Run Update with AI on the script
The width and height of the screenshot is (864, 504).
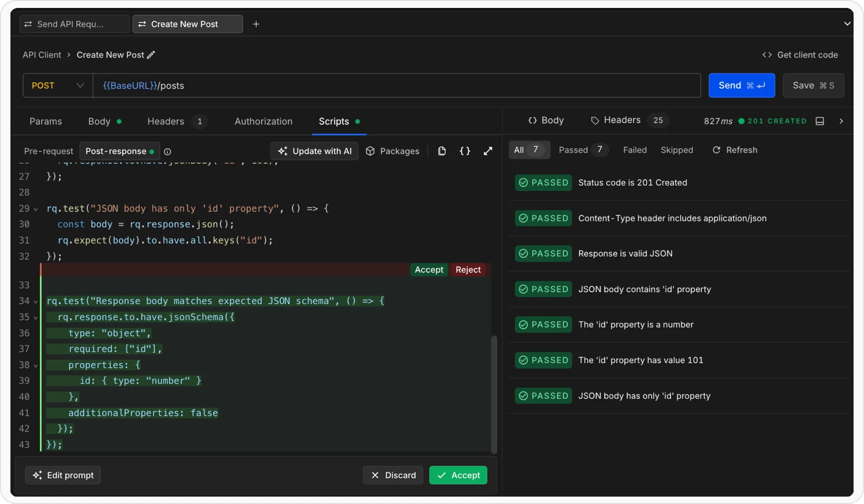click(314, 151)
